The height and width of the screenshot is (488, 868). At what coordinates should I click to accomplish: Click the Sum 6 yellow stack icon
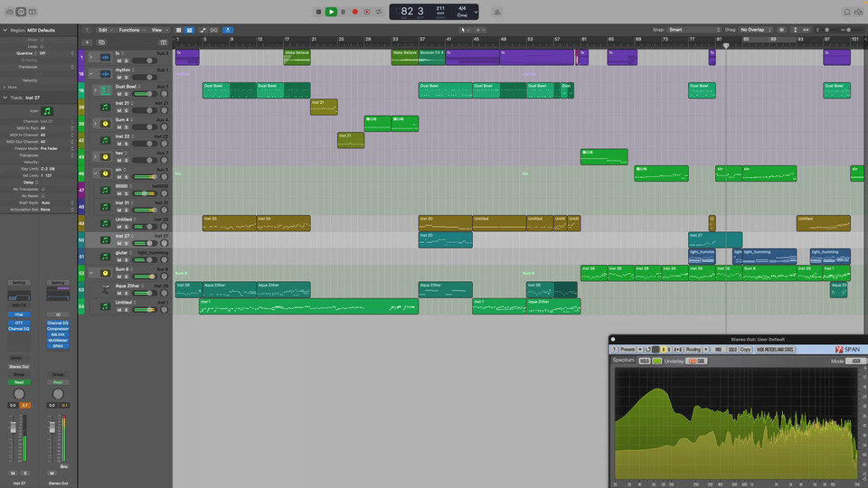(x=105, y=273)
